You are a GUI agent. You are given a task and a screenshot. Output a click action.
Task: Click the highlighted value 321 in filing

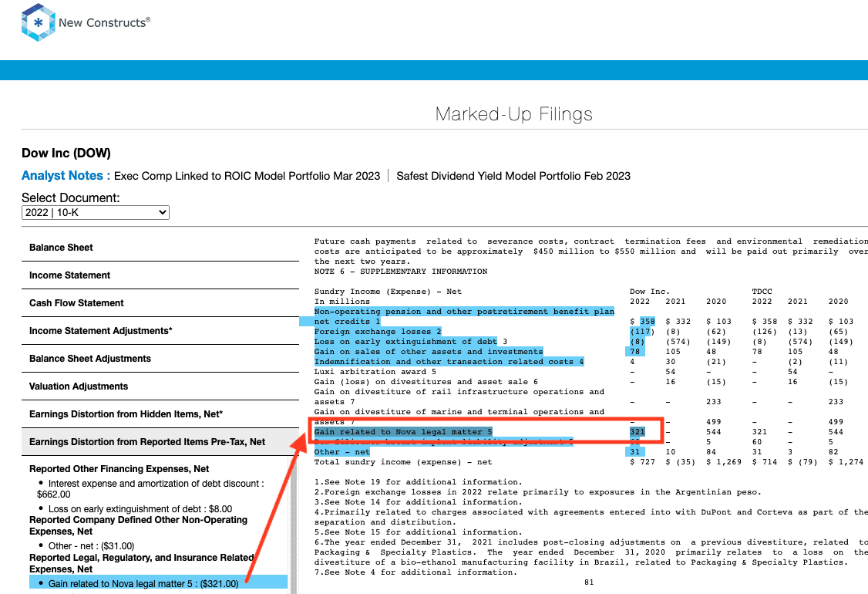(x=638, y=432)
